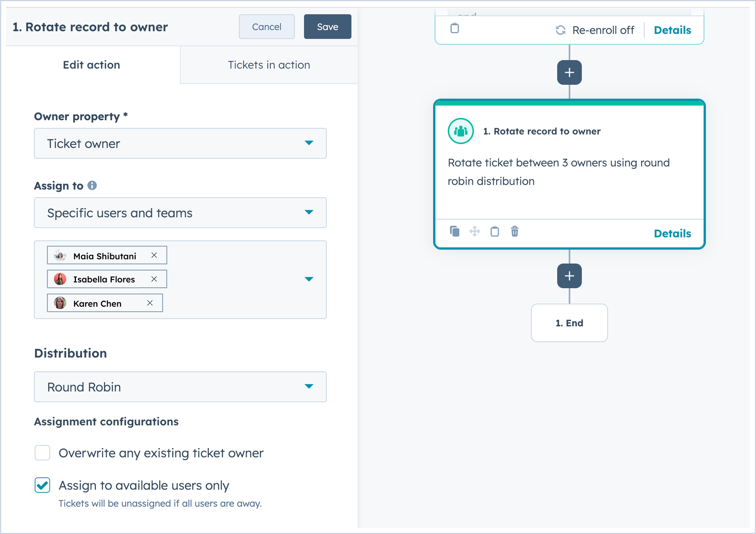Viewport: 756px width, 534px height.
Task: Open Details link on Rotate record card
Action: click(x=672, y=233)
